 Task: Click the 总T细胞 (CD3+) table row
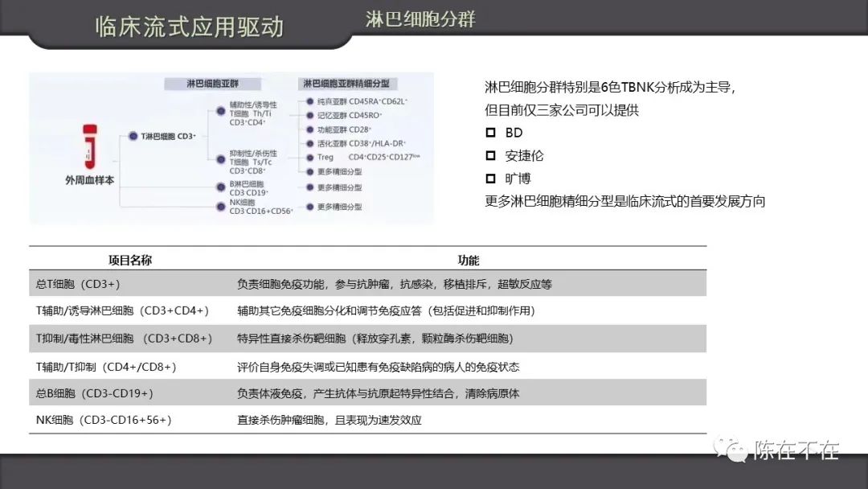[x=367, y=284]
